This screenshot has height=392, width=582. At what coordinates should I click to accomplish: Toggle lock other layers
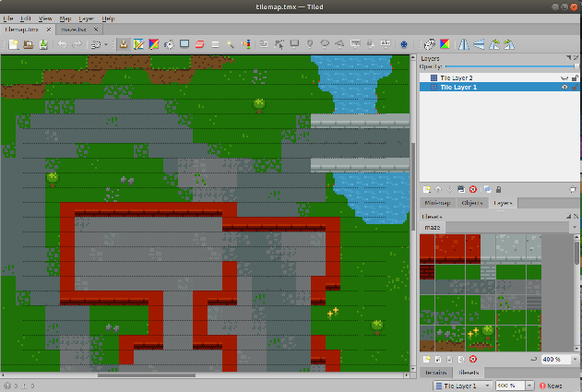498,190
